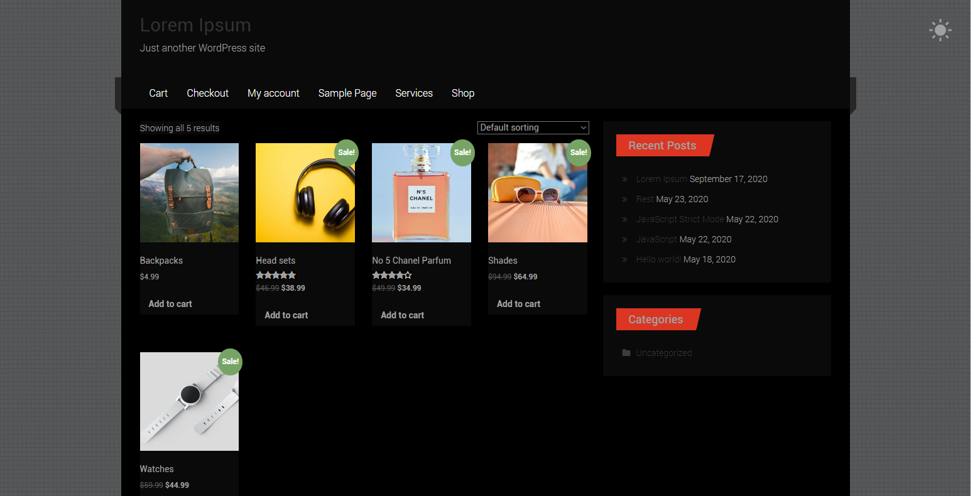The height and width of the screenshot is (496, 980).
Task: Add Backpacks to cart
Action: [170, 304]
